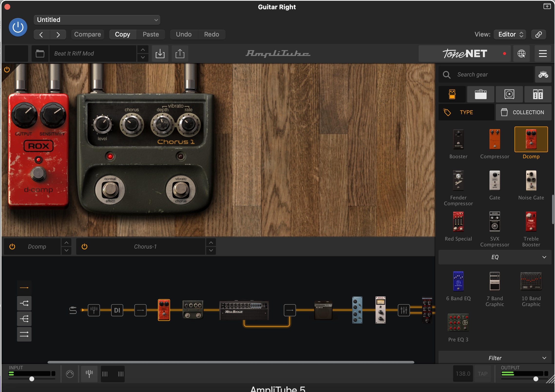Select the Stomp pedal gear category
This screenshot has width=555, height=392.
[452, 94]
